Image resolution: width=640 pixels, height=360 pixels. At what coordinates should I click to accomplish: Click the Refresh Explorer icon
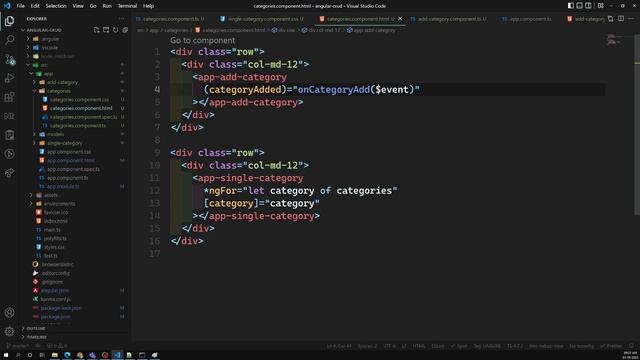coord(116,30)
